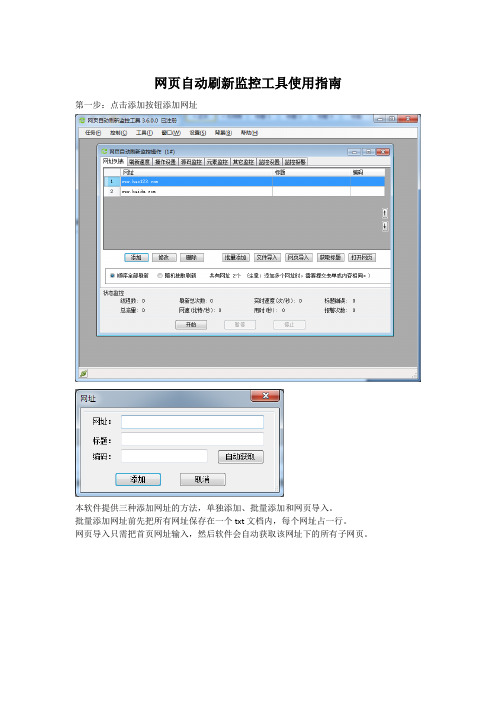496x702 pixels.
Task: Minimize the main application window
Action: [x=380, y=119]
